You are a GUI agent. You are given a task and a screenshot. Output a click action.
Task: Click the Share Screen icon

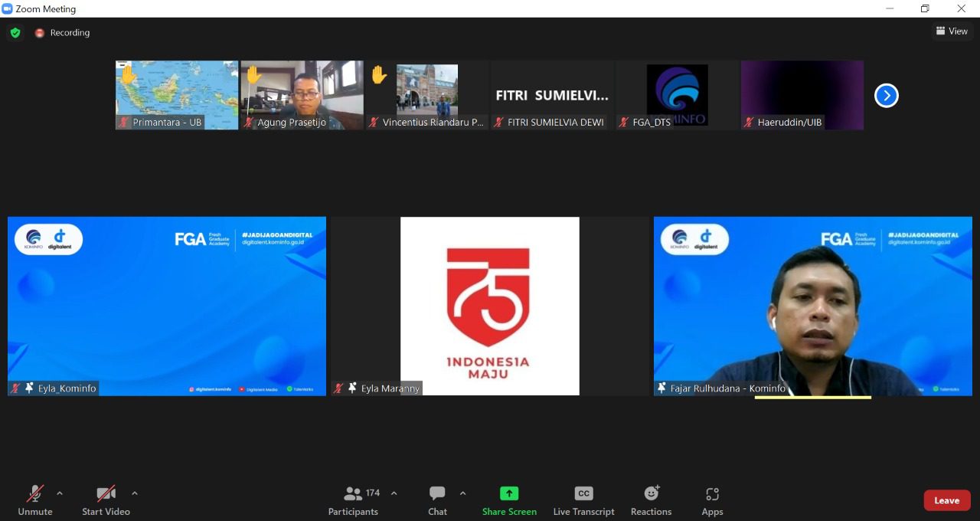click(x=509, y=494)
